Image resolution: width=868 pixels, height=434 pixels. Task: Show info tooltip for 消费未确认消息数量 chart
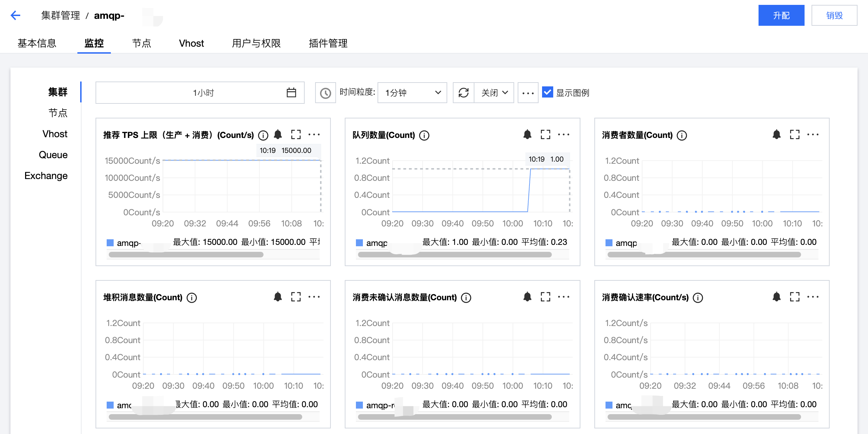click(x=466, y=297)
